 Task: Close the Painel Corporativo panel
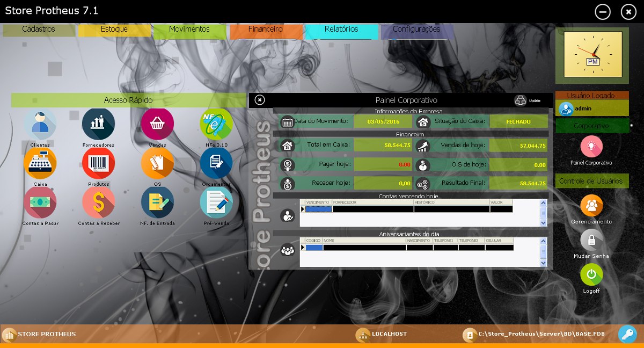tap(260, 100)
